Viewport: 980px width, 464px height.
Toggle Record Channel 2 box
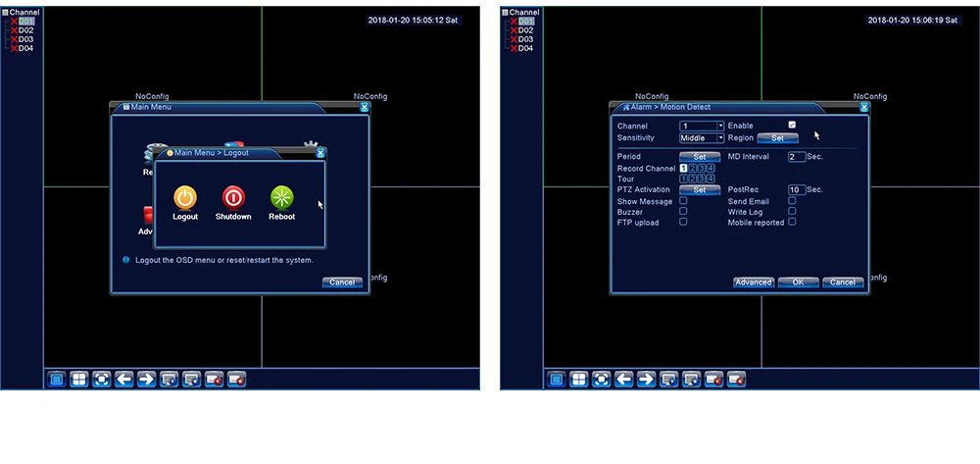(x=693, y=168)
